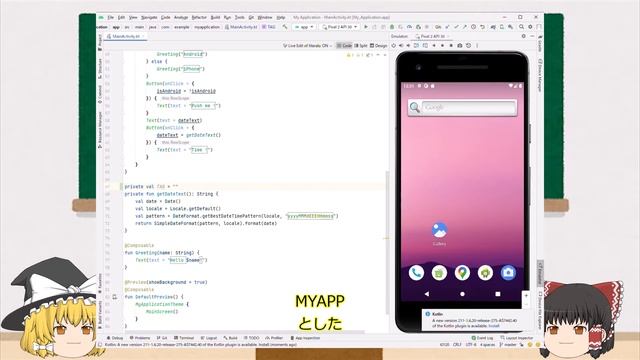Open the Build menu
This screenshot has width=640, height=360.
pyautogui.click(x=216, y=18)
